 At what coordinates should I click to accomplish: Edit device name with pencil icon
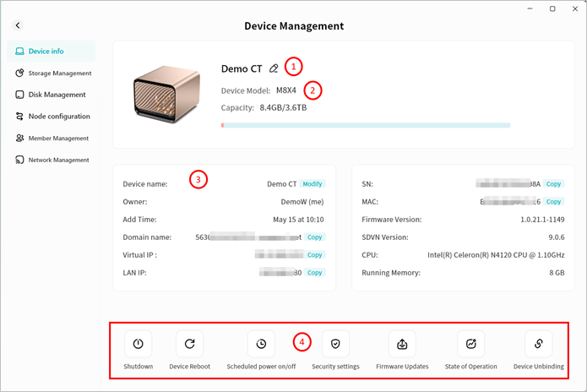(x=274, y=68)
